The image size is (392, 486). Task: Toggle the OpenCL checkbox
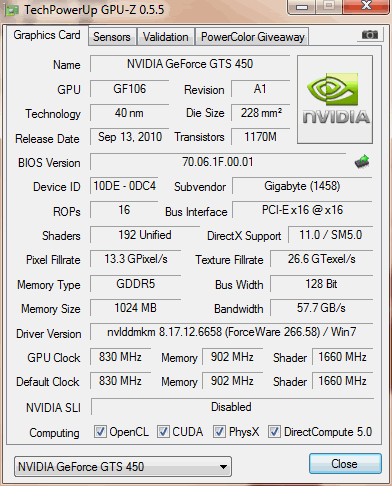(100, 432)
